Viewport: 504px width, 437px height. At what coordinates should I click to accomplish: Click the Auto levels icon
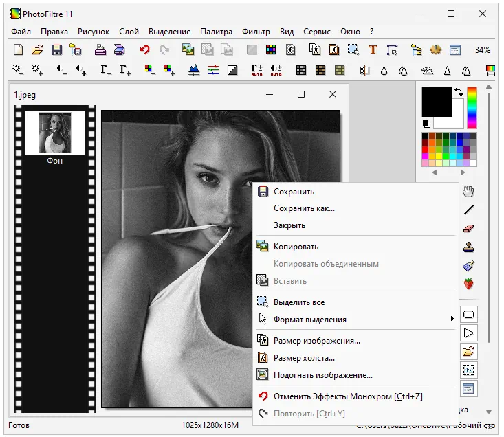(x=257, y=69)
